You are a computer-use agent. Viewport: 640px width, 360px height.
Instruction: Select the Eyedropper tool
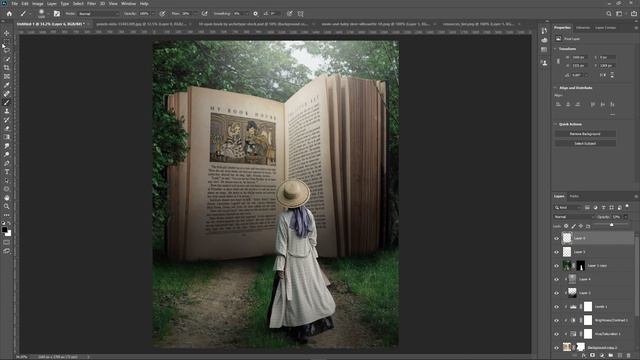click(7, 85)
